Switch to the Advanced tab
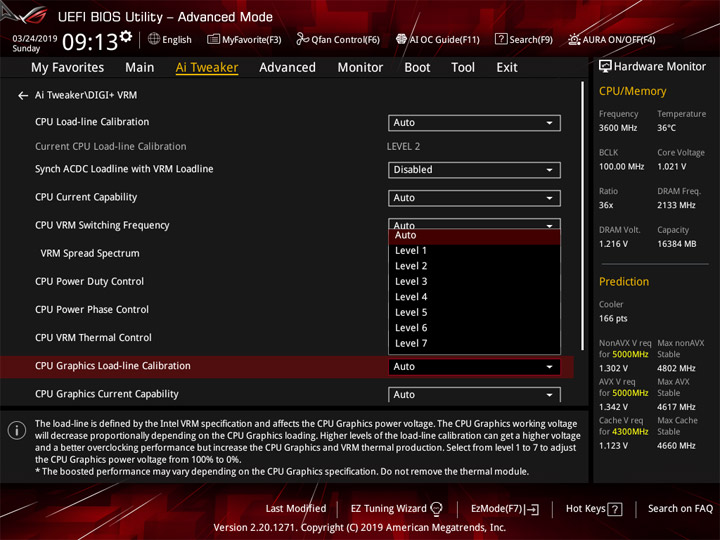The image size is (720, 540). (287, 68)
